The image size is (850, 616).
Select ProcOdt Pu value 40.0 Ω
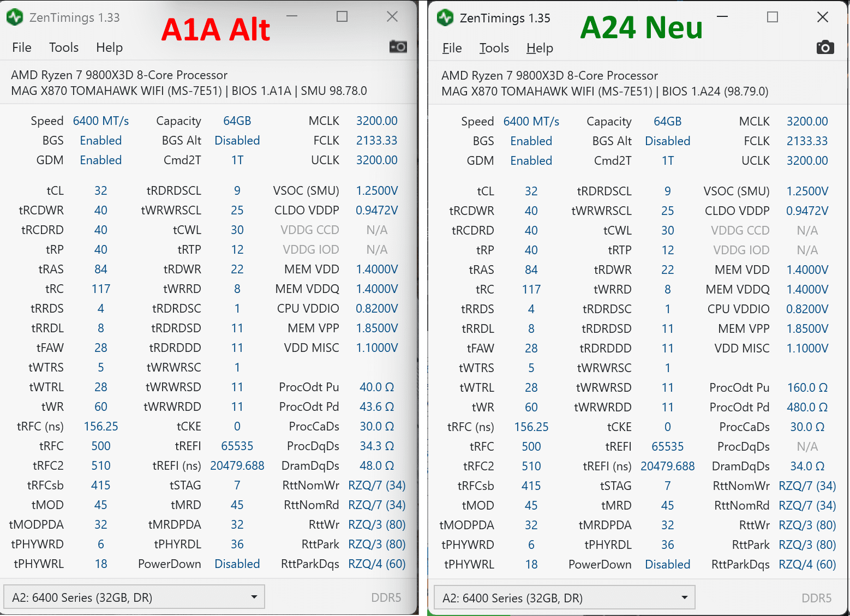(376, 387)
